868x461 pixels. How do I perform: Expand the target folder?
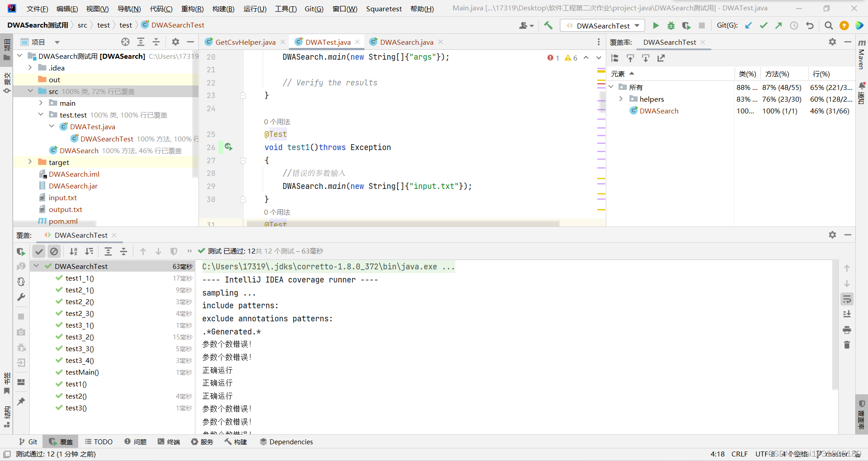coord(30,162)
